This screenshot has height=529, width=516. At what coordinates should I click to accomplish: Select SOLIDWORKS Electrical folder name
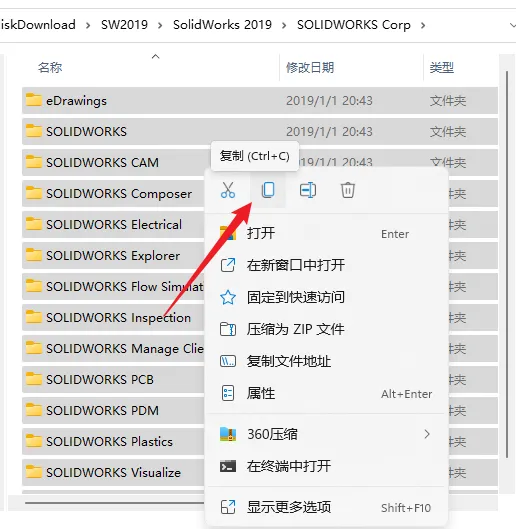pyautogui.click(x=114, y=225)
